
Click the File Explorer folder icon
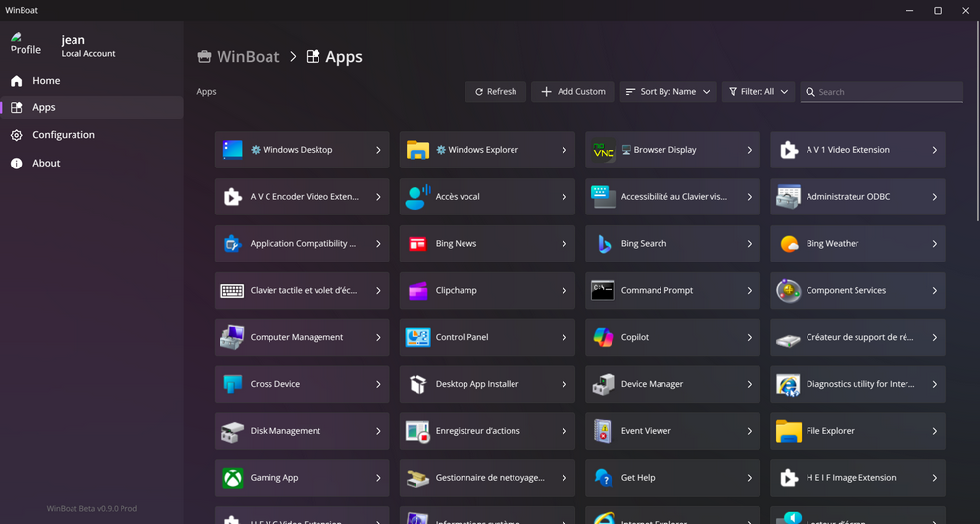click(789, 431)
